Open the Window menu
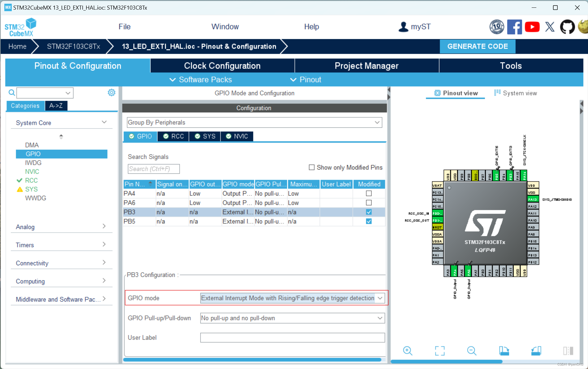This screenshot has height=369, width=588. click(x=225, y=27)
